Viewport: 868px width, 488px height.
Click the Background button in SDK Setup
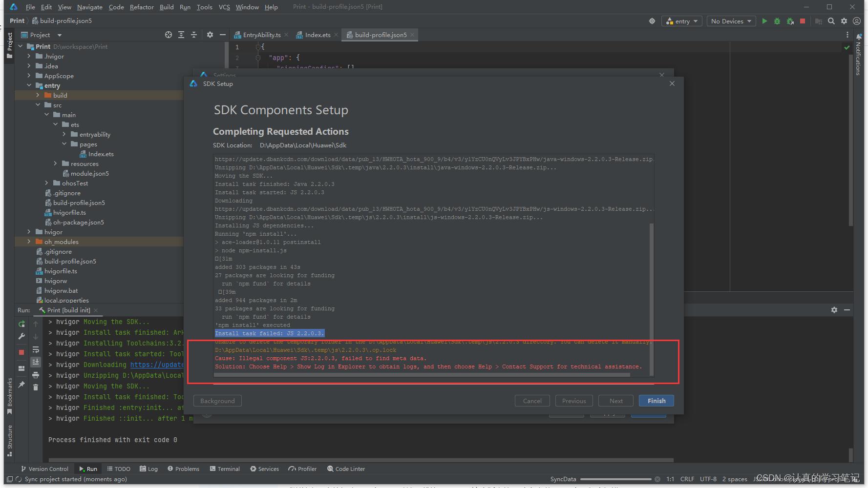click(x=217, y=401)
